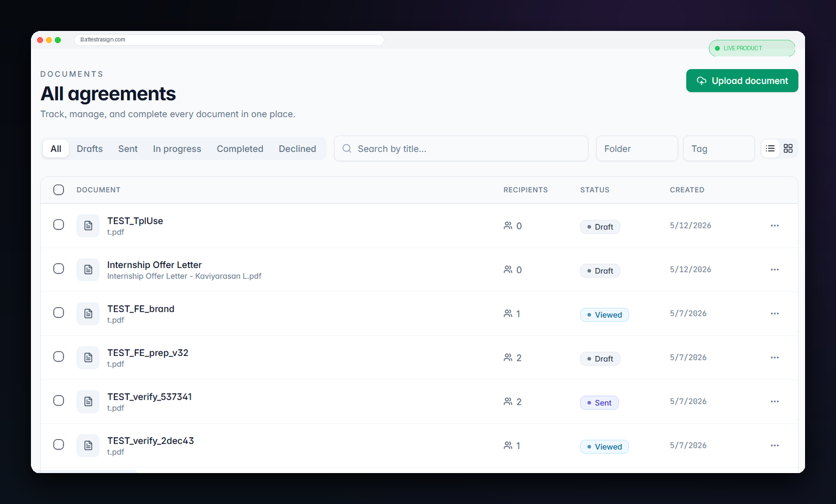The width and height of the screenshot is (836, 504).
Task: Open the Internship Offer Letter title
Action: point(154,265)
